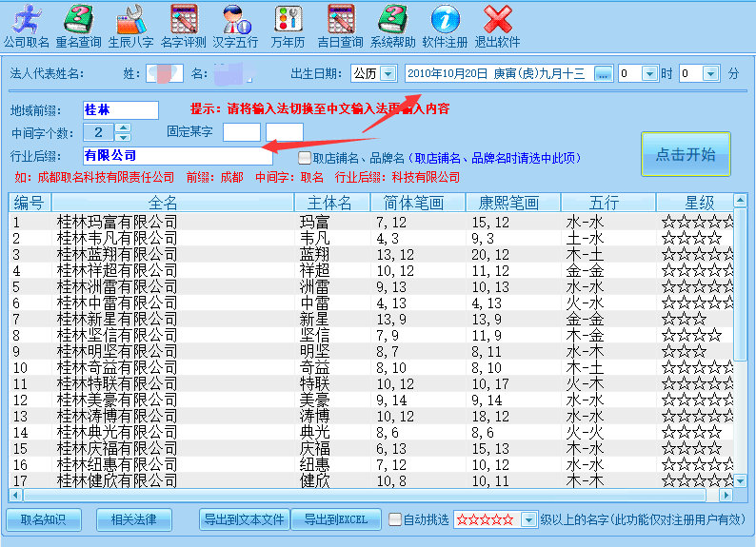
Task: Click the 软件注册 software registration icon
Action: click(x=445, y=26)
